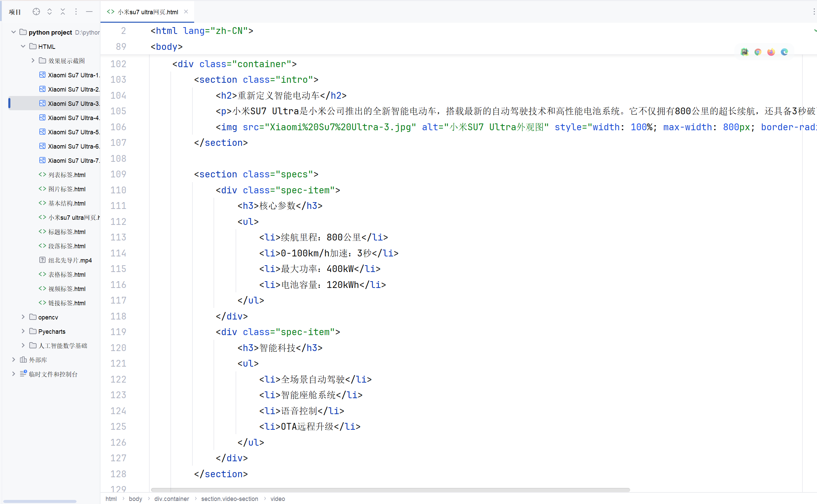Image resolution: width=817 pixels, height=504 pixels.
Task: Select the 小米su7 ultra网页.html editor tab
Action: pyautogui.click(x=148, y=12)
